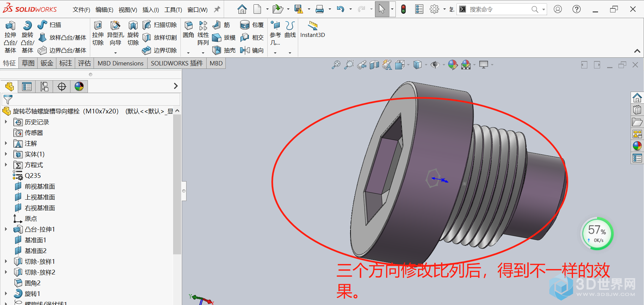The width and height of the screenshot is (644, 305).
Task: Open Appearances, Scenes and Decals task pane
Action: 637,146
